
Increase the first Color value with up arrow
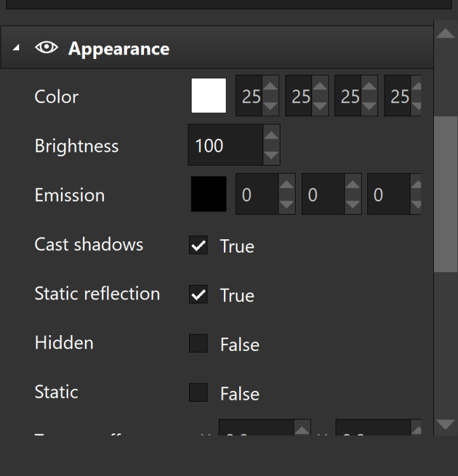point(270,88)
